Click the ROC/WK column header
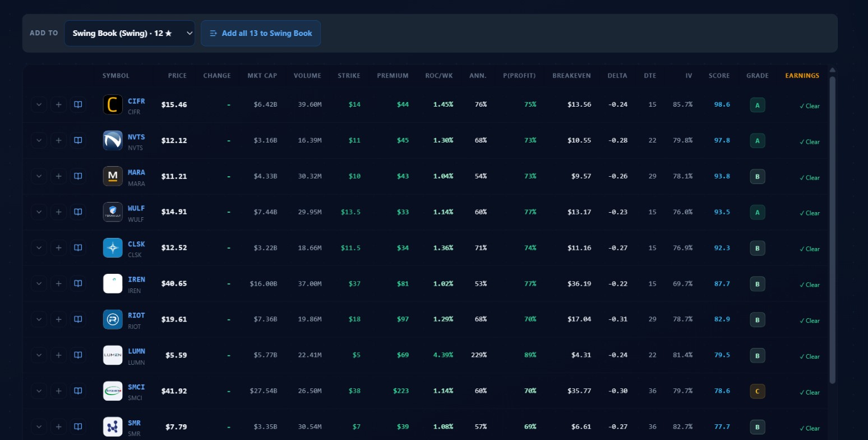This screenshot has height=440, width=868. pos(439,76)
